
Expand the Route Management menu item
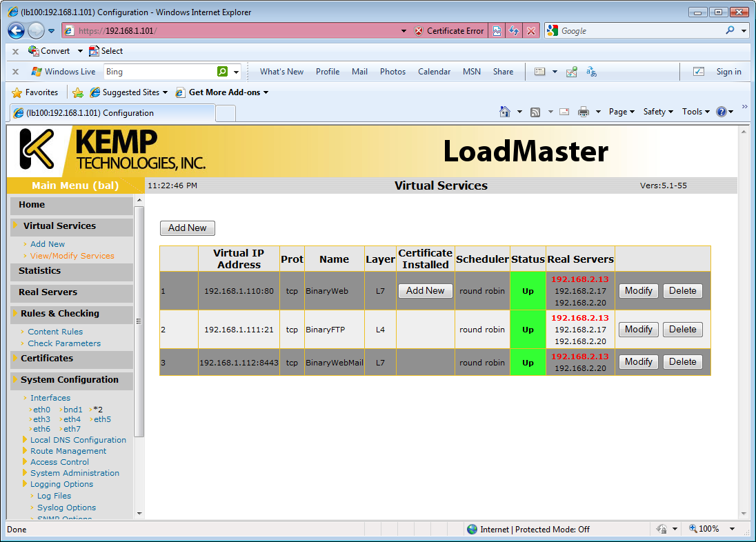[68, 451]
